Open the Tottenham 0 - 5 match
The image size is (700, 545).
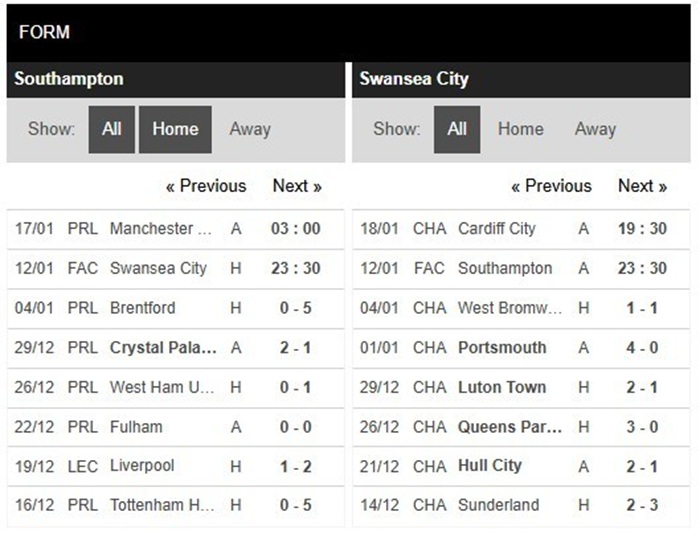point(175,505)
